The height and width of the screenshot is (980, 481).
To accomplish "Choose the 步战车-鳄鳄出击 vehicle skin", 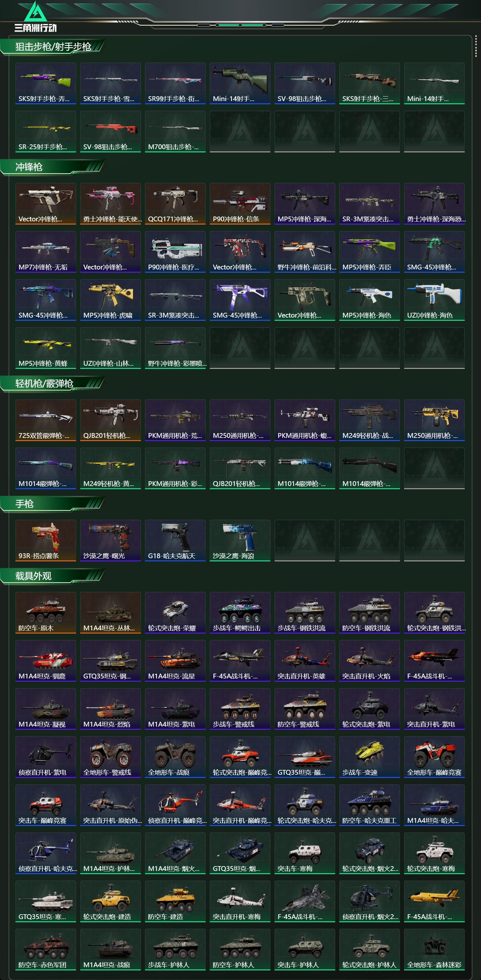I will 240,612.
